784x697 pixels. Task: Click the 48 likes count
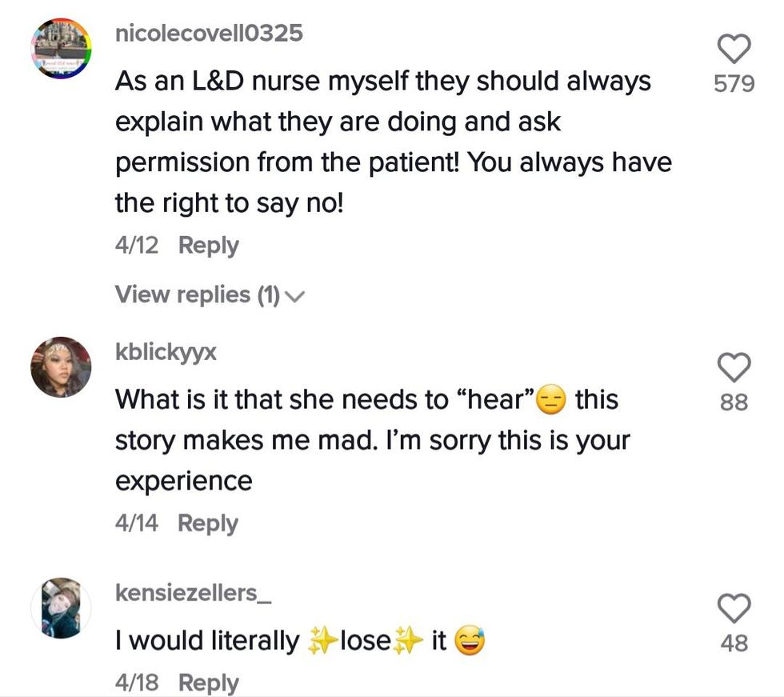coord(734,643)
